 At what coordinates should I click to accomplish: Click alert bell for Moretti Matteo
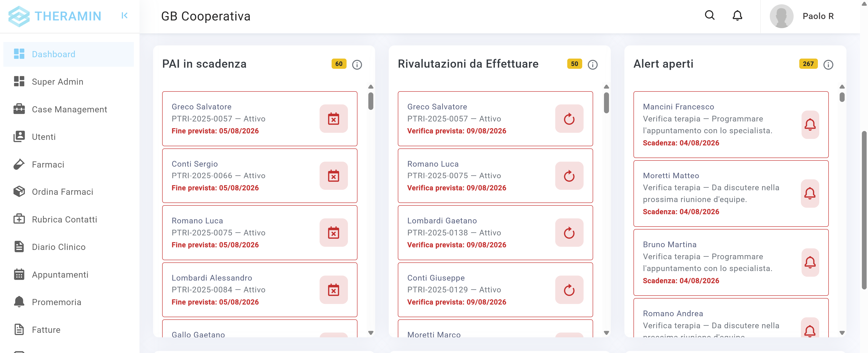(810, 194)
